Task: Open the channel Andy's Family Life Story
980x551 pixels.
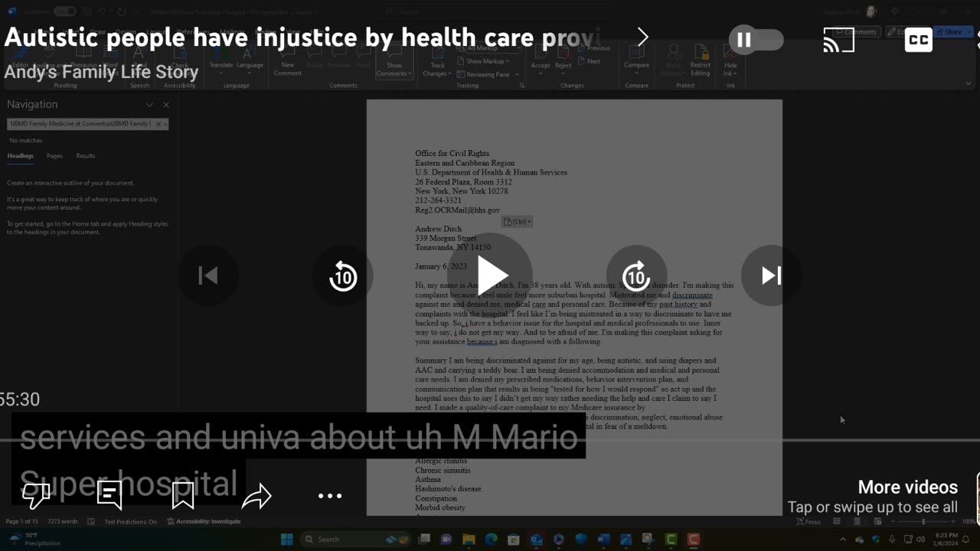Action: (x=101, y=72)
